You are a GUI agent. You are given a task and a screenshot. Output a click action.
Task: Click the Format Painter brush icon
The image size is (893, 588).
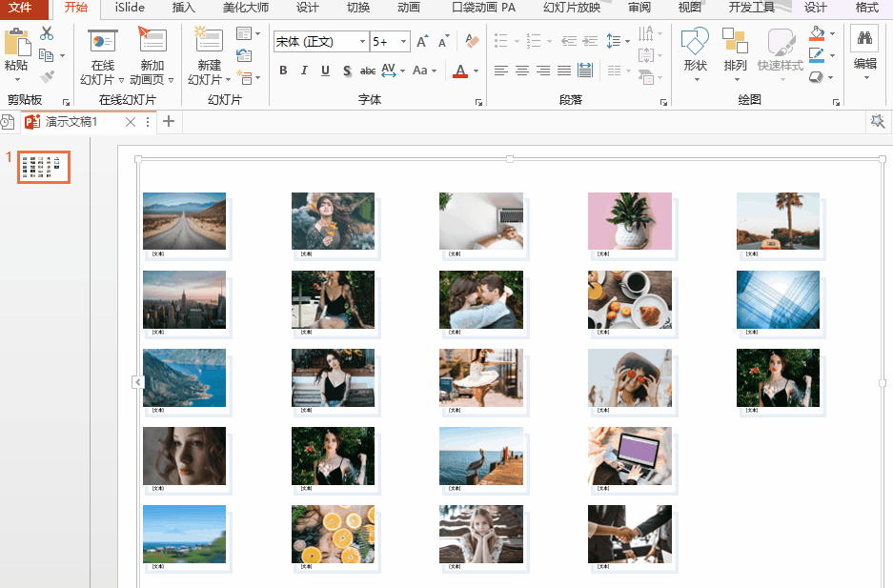point(47,77)
